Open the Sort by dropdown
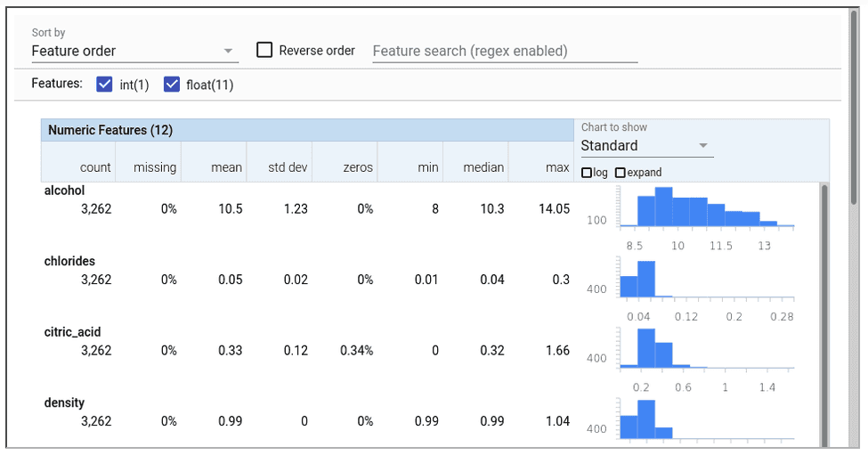This screenshot has height=455, width=868. pyautogui.click(x=134, y=52)
